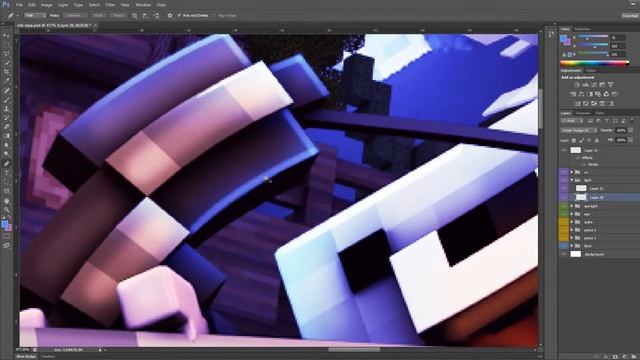Select the Zoom tool
640x360 pixels.
7,210
